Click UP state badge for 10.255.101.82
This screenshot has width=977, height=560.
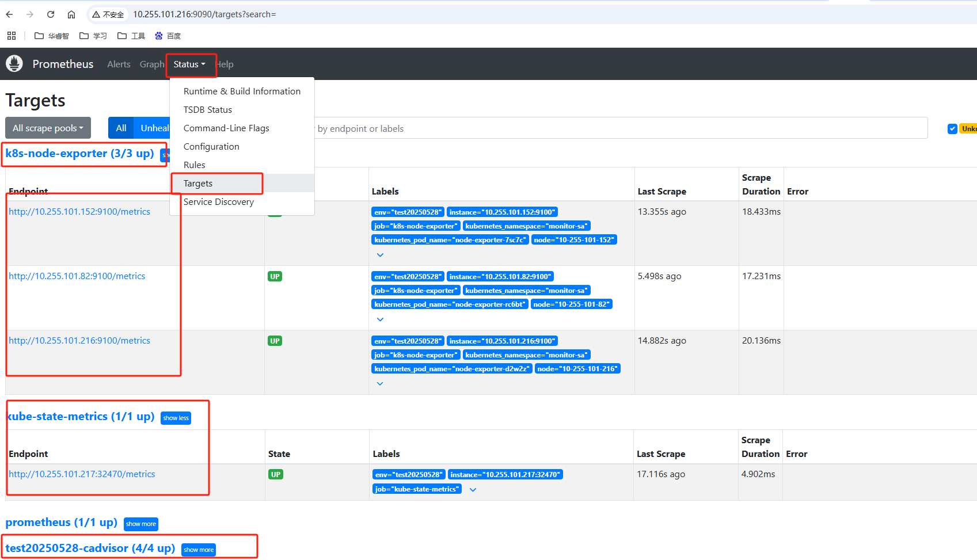(x=275, y=277)
